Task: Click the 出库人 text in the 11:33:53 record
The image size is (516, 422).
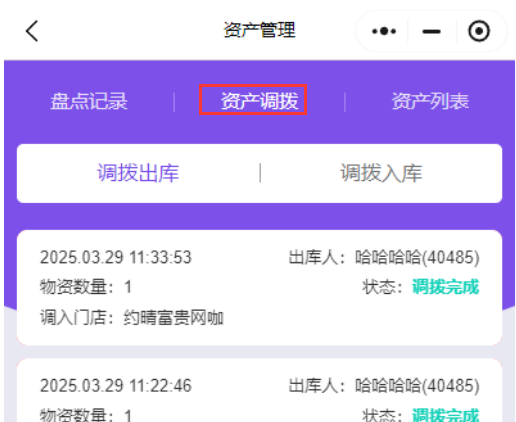Action: tap(384, 257)
